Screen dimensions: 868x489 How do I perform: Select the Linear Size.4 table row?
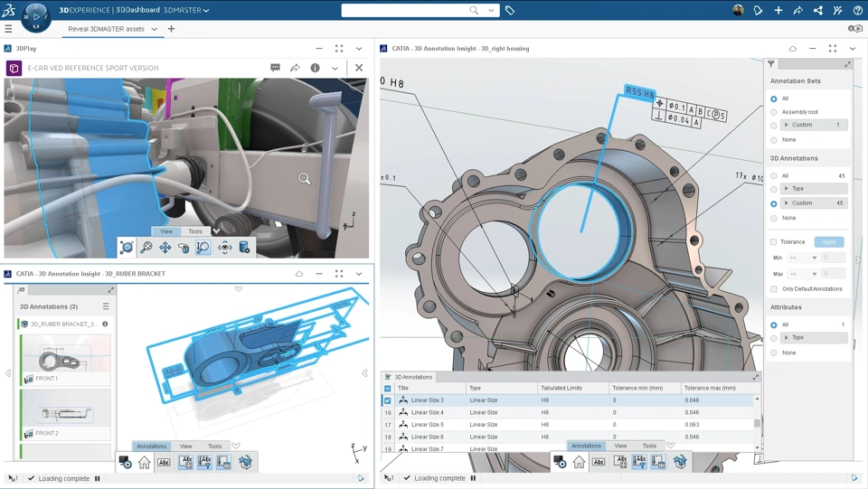click(428, 412)
